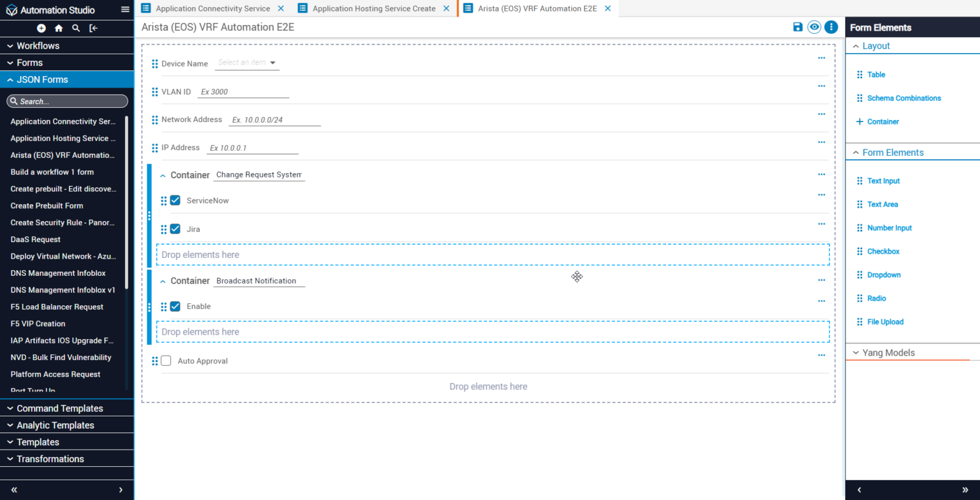Open the search icon in the sidebar
980x500 pixels.
click(x=75, y=28)
